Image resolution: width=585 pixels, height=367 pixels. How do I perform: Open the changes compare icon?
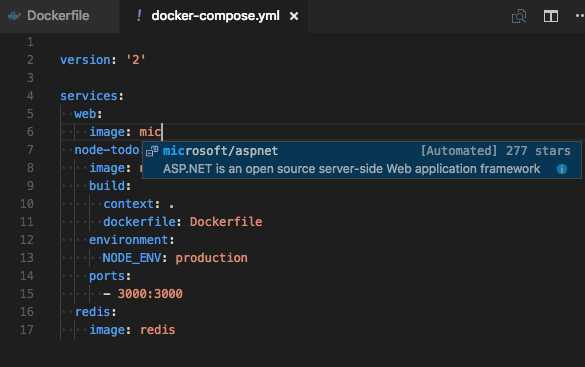coord(519,16)
